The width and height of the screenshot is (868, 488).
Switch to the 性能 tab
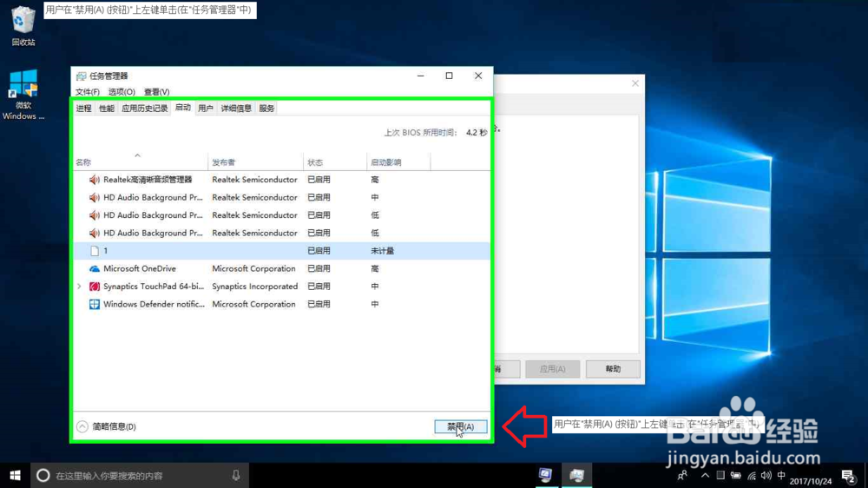[x=107, y=109]
